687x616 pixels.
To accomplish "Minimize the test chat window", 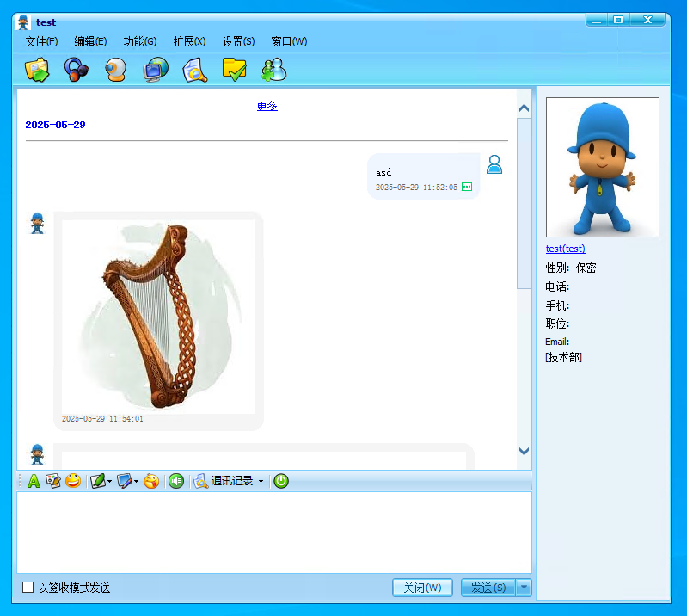I will 597,20.
